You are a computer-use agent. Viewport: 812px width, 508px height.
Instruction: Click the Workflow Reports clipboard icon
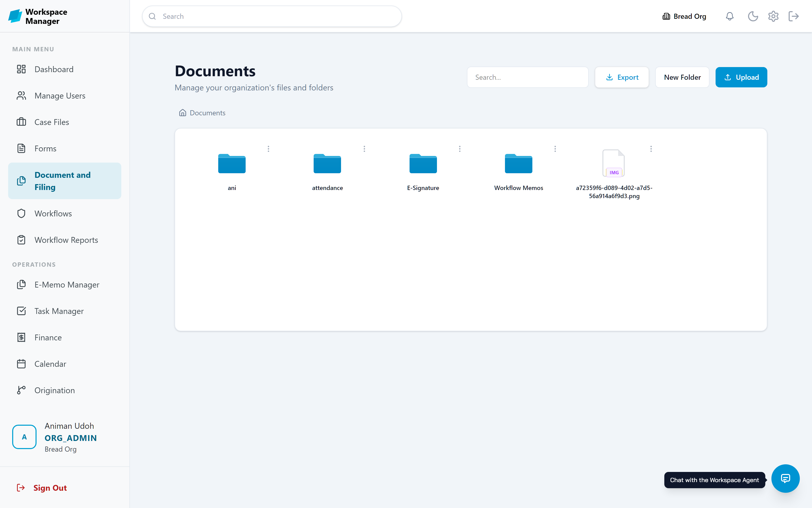(21, 240)
